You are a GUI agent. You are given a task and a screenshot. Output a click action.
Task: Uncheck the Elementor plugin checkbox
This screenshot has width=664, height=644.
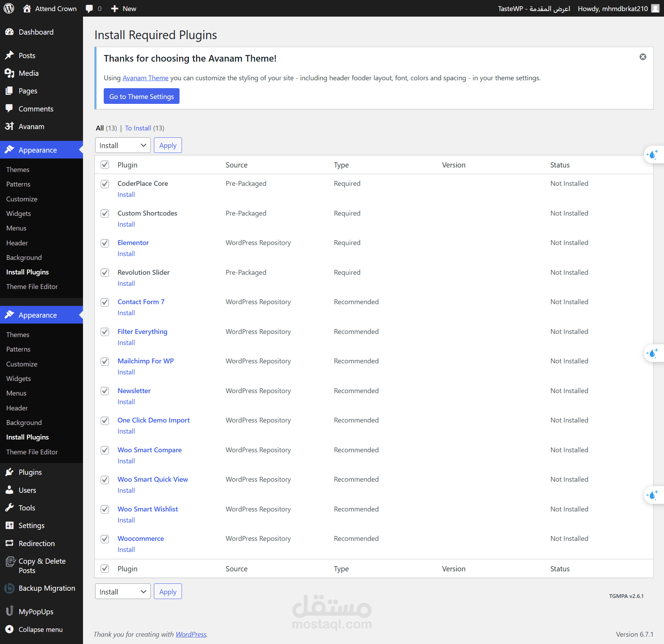105,243
